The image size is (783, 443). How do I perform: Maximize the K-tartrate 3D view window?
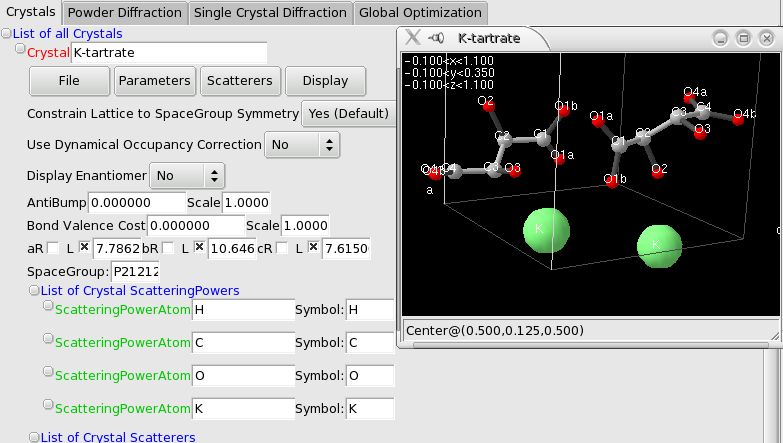point(743,38)
